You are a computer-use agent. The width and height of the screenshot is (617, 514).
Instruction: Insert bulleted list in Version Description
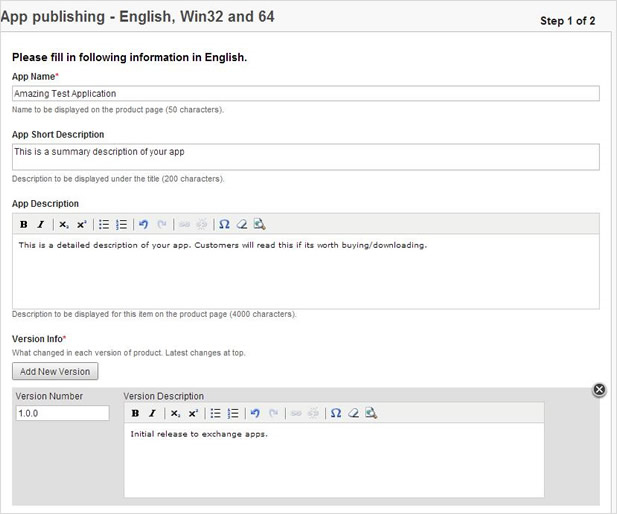click(215, 413)
